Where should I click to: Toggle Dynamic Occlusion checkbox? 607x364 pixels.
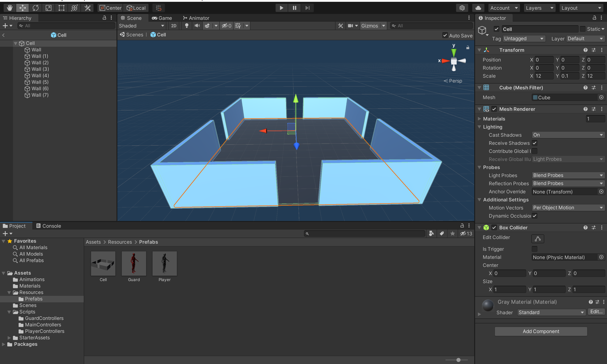pyautogui.click(x=535, y=216)
